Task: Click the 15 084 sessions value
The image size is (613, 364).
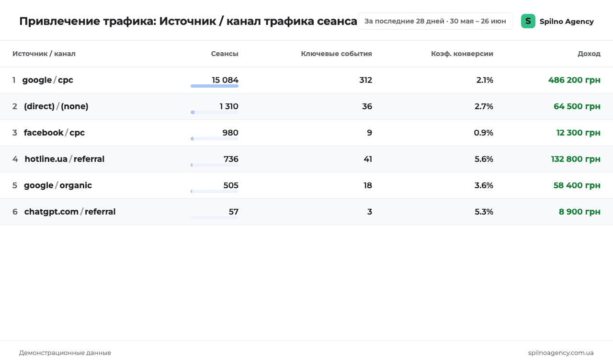Action: [225, 80]
